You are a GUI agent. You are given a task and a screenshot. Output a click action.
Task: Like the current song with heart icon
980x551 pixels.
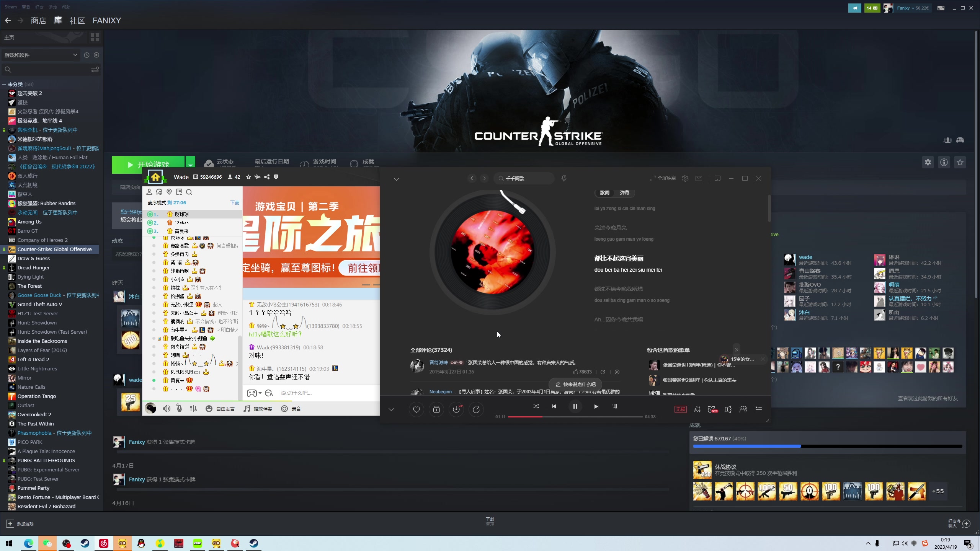point(416,409)
